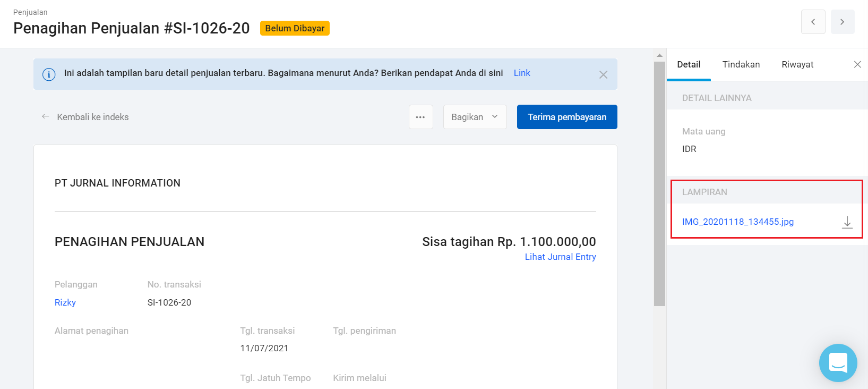Go to the previous invoice using left chevron
The height and width of the screenshot is (389, 868).
(813, 22)
